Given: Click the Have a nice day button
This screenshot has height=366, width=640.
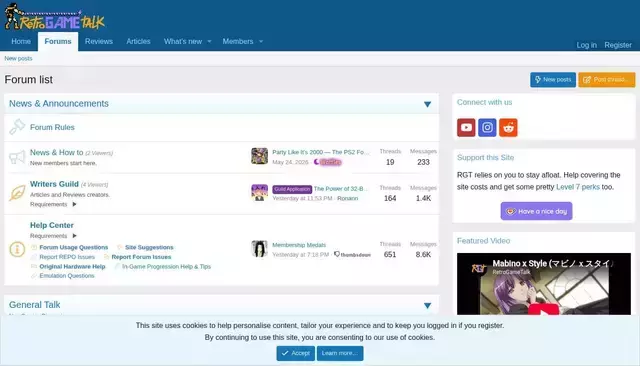Looking at the screenshot, I should pyautogui.click(x=536, y=211).
